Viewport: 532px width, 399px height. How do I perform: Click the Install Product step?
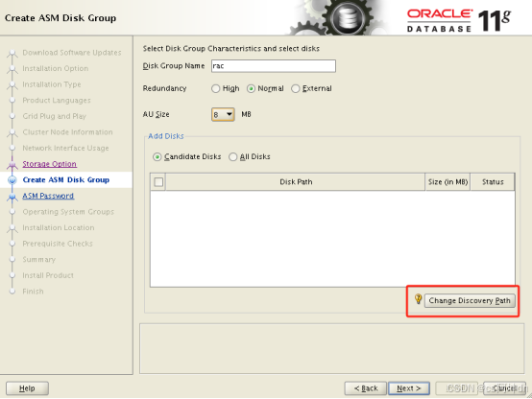pyautogui.click(x=48, y=275)
